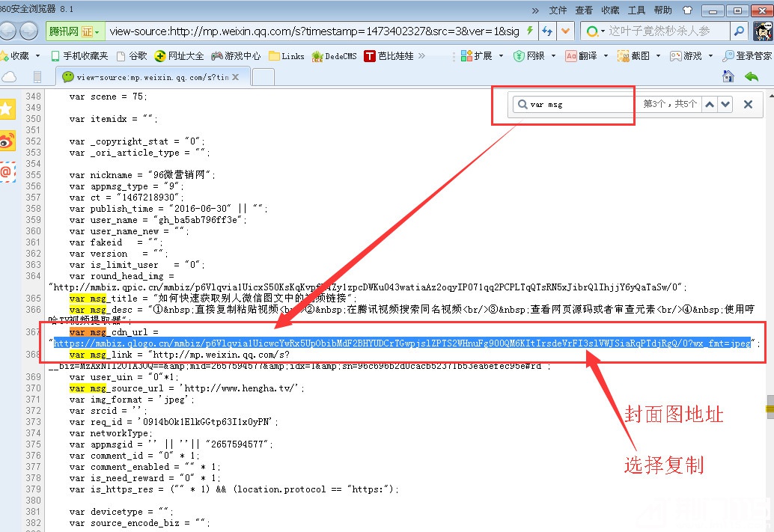Click the line 'var user_name = "gh_ba5ab796ff3e"'
The image size is (774, 532).
pos(158,220)
